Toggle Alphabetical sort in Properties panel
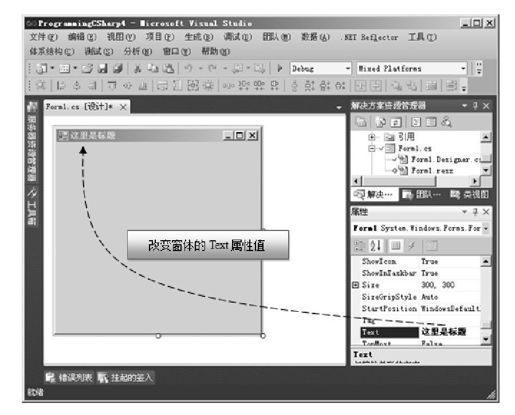 376,246
